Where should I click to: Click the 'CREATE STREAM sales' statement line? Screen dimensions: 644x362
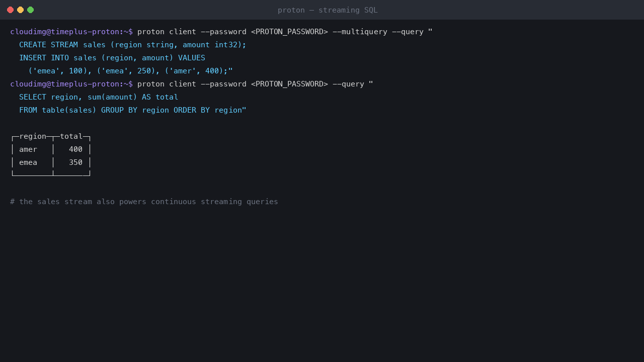133,45
